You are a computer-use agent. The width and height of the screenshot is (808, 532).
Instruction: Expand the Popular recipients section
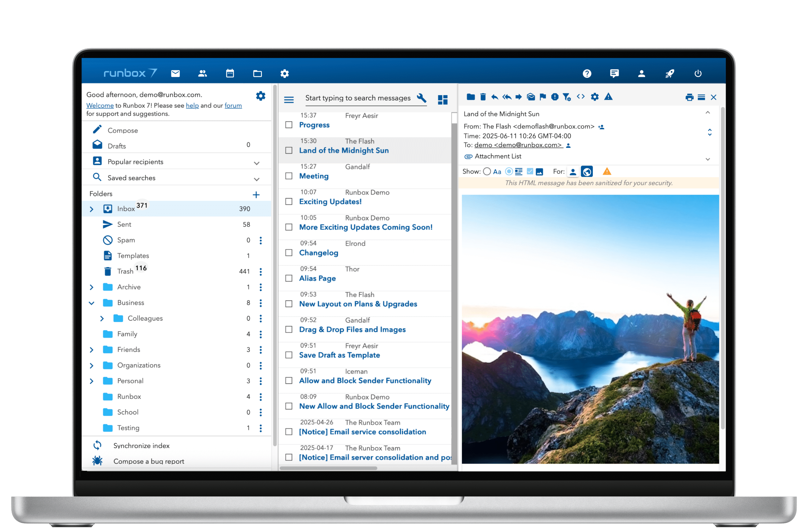pos(257,163)
